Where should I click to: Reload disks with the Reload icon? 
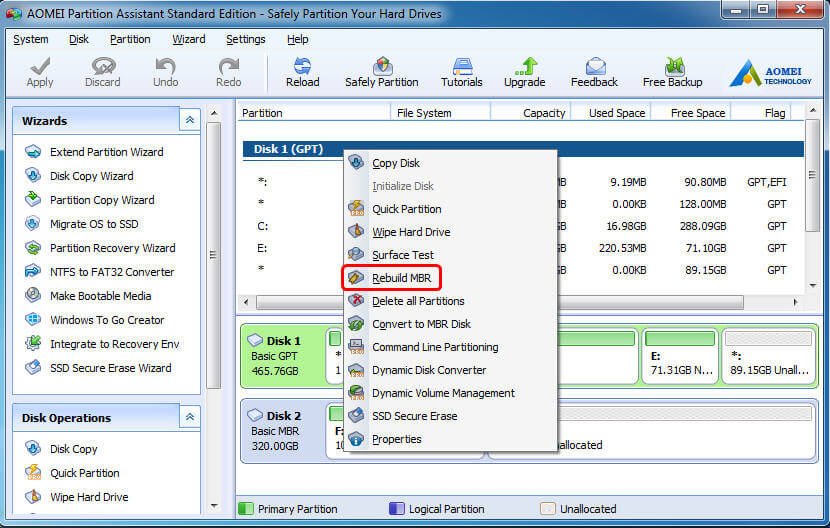tap(303, 72)
